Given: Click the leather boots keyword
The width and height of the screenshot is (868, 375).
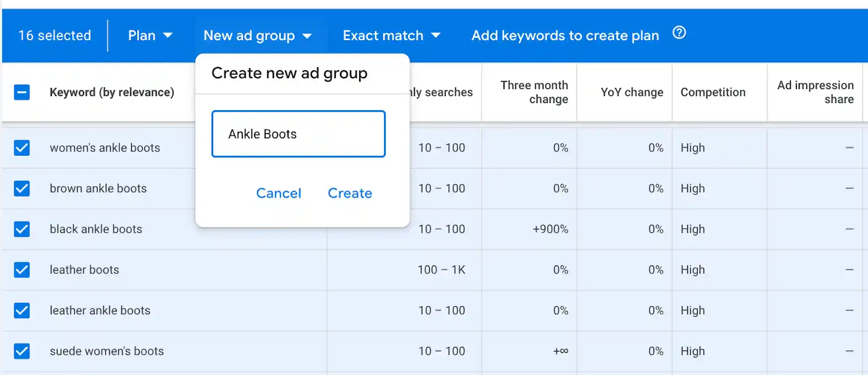Looking at the screenshot, I should [x=84, y=270].
